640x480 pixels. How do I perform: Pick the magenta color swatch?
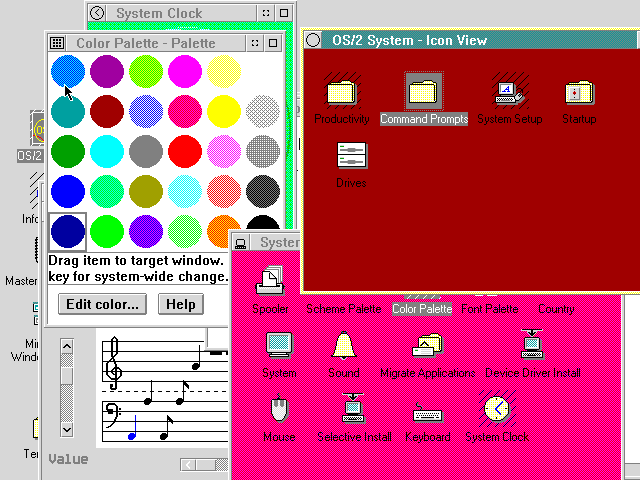tap(185, 71)
